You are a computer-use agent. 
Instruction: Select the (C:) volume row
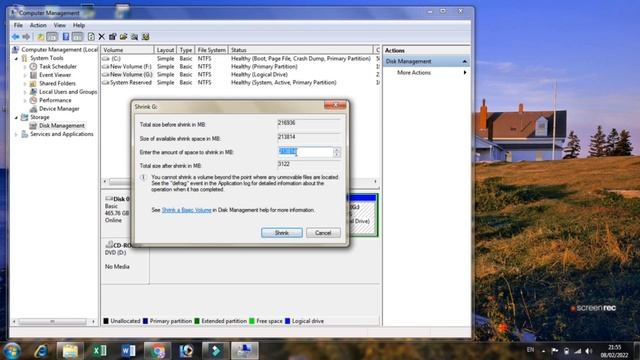point(240,58)
